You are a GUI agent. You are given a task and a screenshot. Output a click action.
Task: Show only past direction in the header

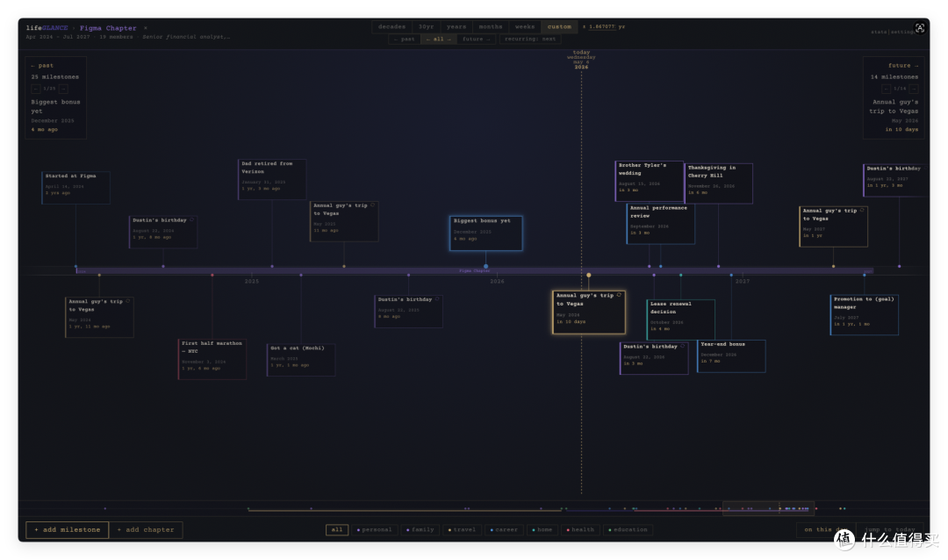[x=405, y=39]
